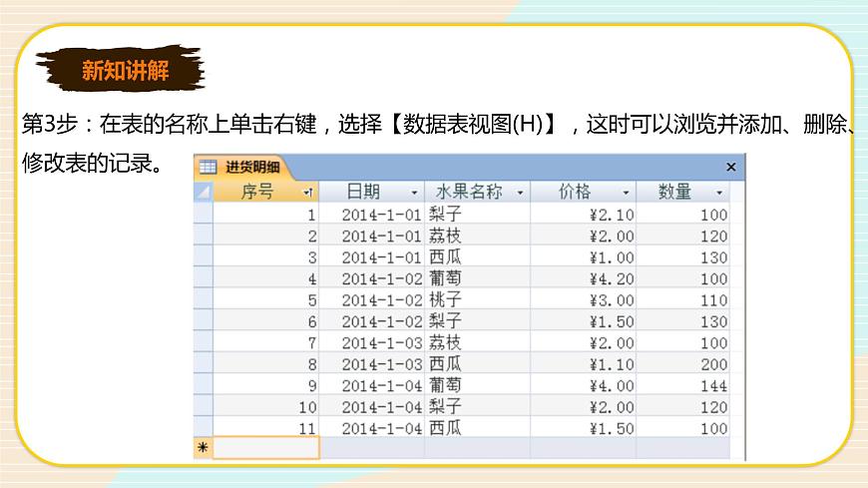This screenshot has width=868, height=488.
Task: Click the price cell ¥4.20
Action: coord(583,278)
